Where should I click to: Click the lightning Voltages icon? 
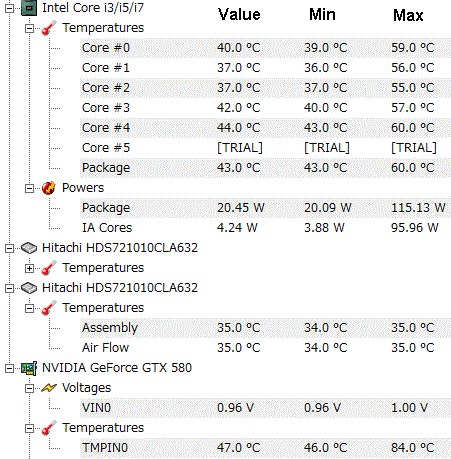pyautogui.click(x=49, y=388)
